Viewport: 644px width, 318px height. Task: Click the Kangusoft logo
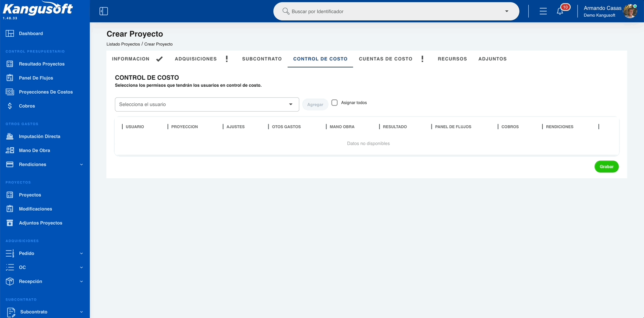click(38, 9)
